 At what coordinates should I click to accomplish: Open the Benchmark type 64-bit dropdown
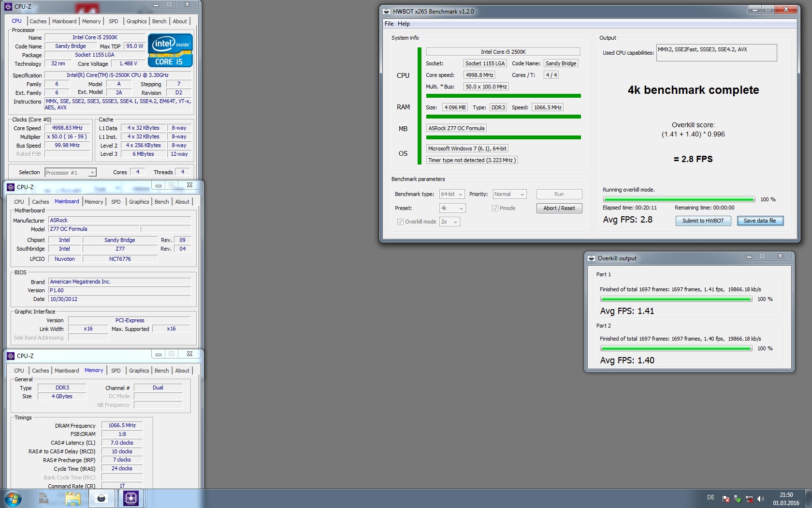[452, 194]
